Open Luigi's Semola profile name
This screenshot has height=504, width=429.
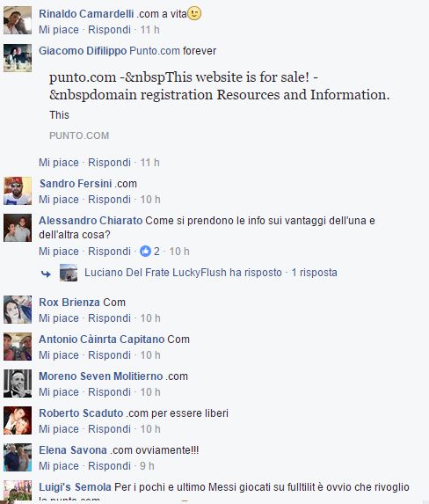pos(75,487)
